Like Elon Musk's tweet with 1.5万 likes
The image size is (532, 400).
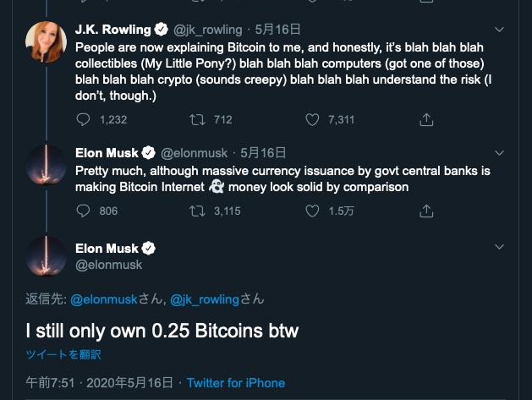(312, 211)
